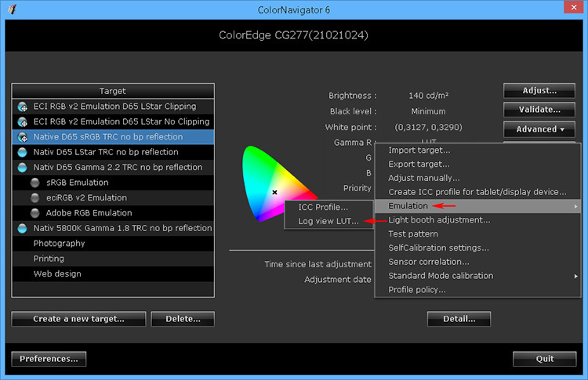The height and width of the screenshot is (380, 588).
Task: Click the ColorNavigator app icon in title bar
Action: pyautogui.click(x=12, y=9)
